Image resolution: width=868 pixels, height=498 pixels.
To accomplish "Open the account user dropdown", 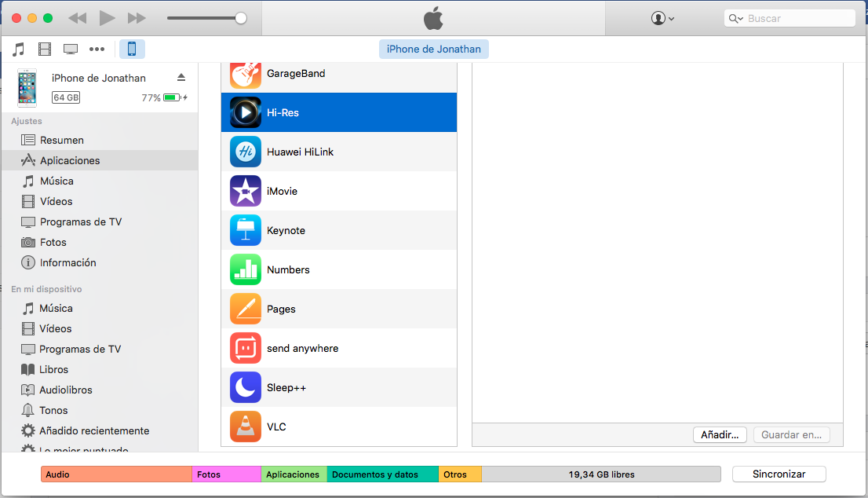I will click(662, 18).
